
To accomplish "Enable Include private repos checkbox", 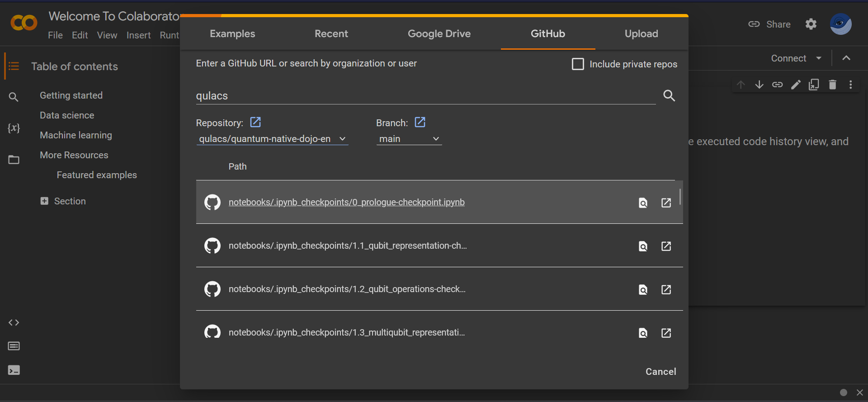I will tap(578, 64).
